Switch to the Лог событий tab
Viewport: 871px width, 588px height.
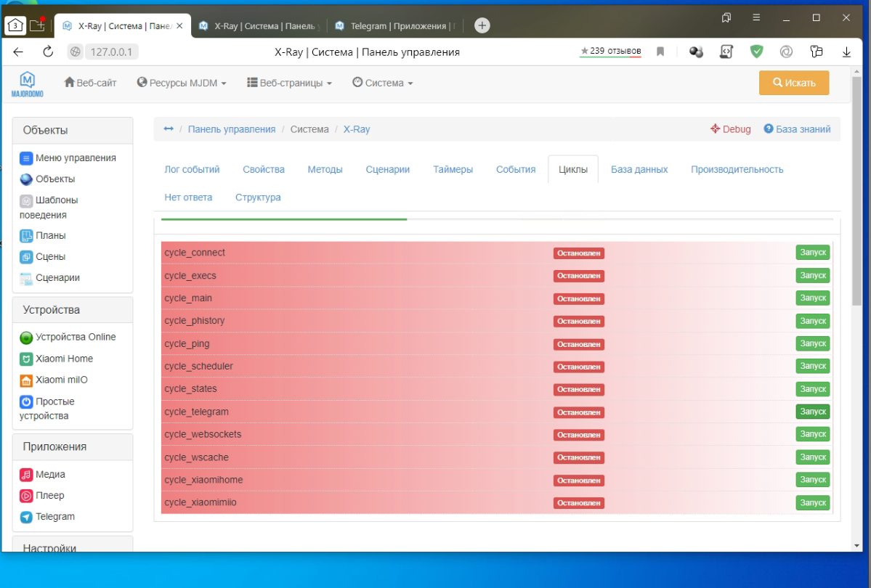tap(192, 169)
